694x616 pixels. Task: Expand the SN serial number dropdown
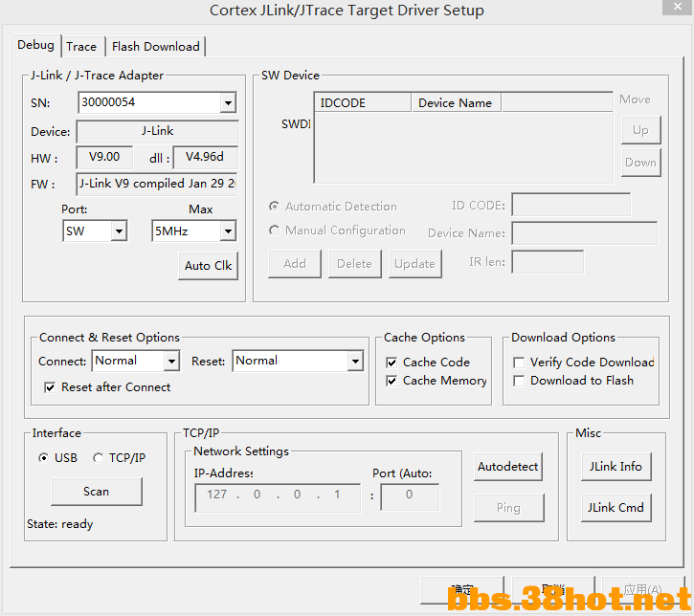point(228,103)
